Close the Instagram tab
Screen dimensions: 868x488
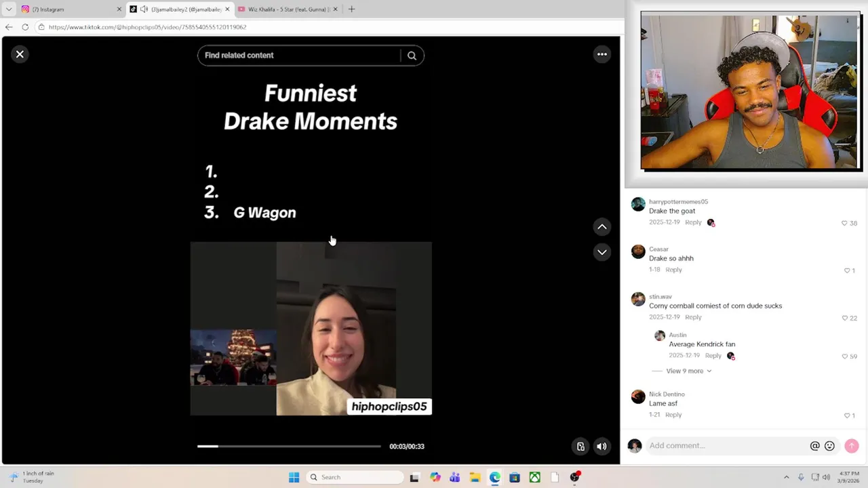click(x=119, y=9)
